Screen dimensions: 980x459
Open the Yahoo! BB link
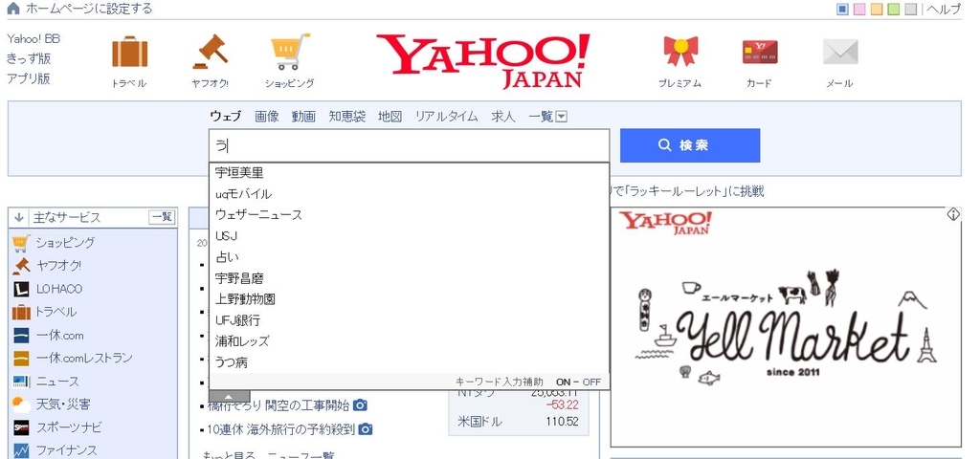point(33,38)
